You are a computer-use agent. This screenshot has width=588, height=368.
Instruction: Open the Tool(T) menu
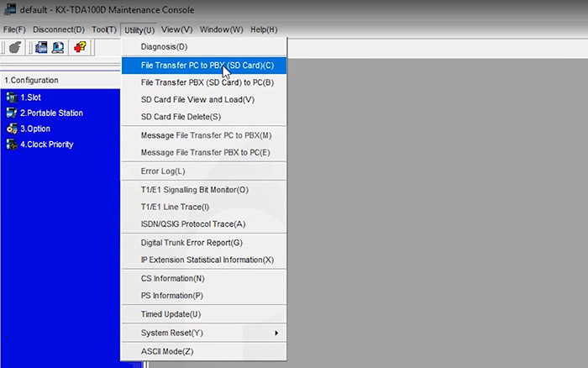tap(104, 29)
